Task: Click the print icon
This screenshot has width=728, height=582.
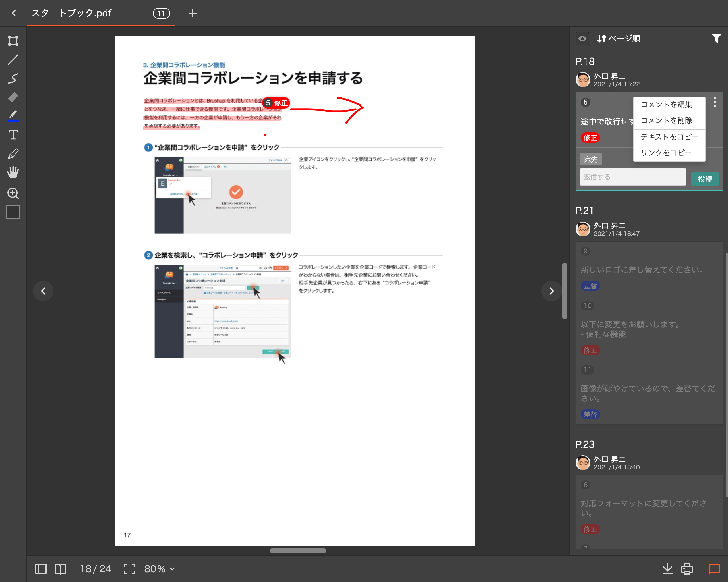Action: click(x=687, y=569)
